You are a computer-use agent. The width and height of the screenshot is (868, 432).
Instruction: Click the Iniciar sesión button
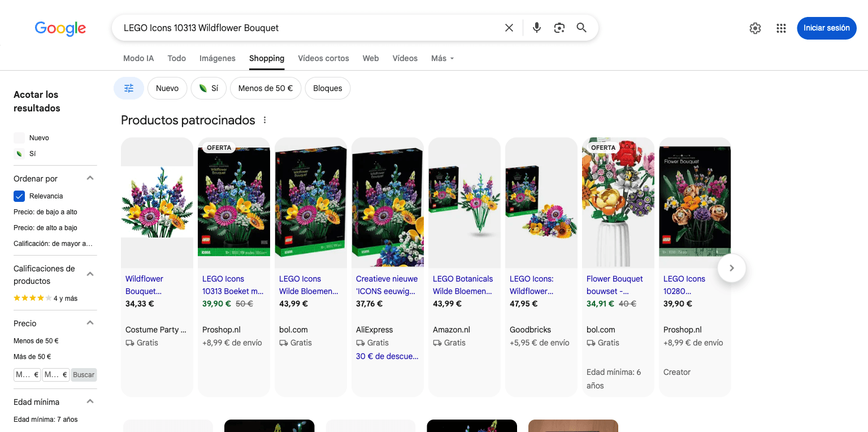pos(827,28)
